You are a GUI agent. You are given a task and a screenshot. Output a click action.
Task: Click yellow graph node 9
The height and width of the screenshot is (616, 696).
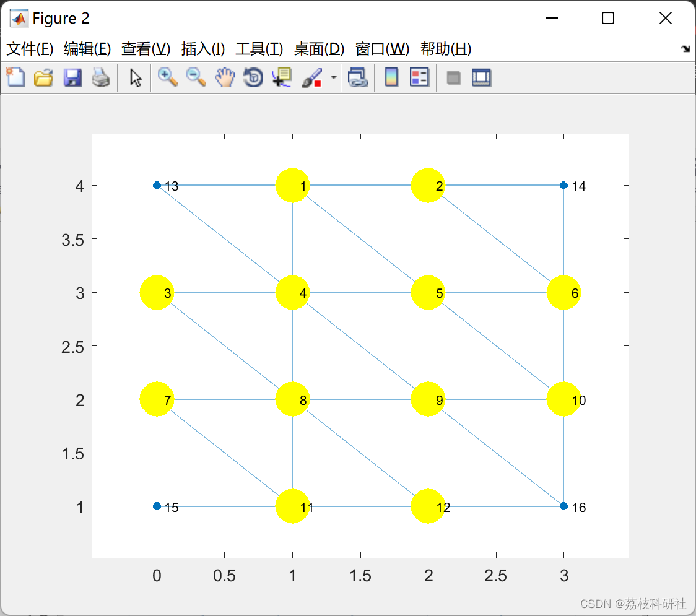pos(428,399)
